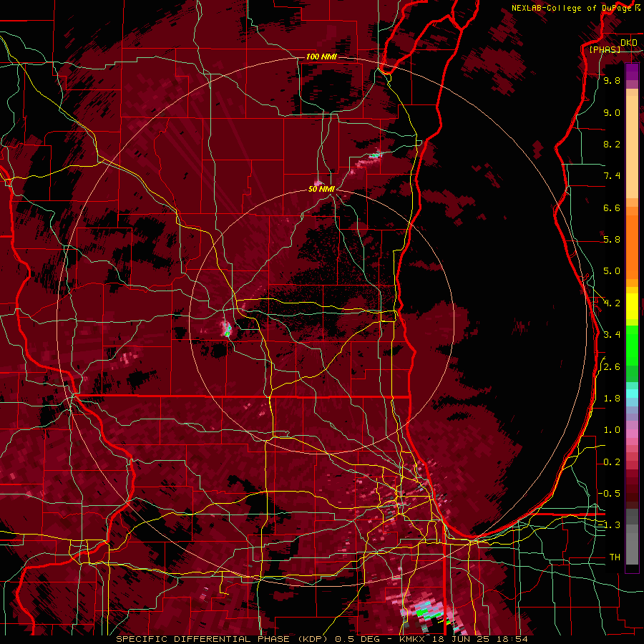Click the 9.8 value on color scale
The image size is (644, 644).
coord(612,80)
